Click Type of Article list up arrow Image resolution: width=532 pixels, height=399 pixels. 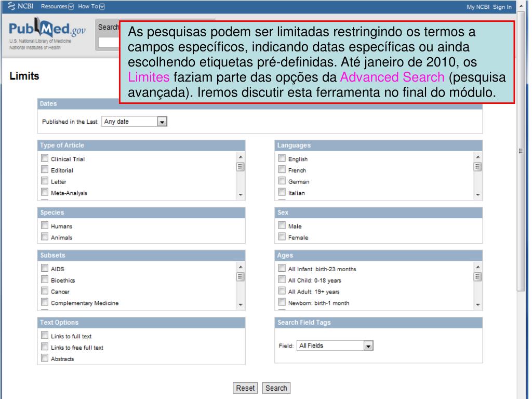coord(241,157)
